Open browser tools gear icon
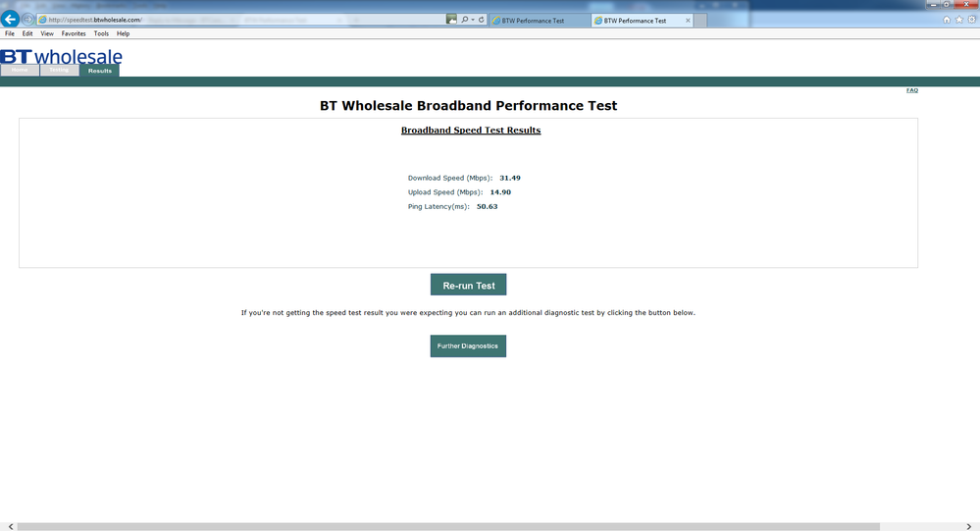This screenshot has width=980, height=531. (x=972, y=20)
